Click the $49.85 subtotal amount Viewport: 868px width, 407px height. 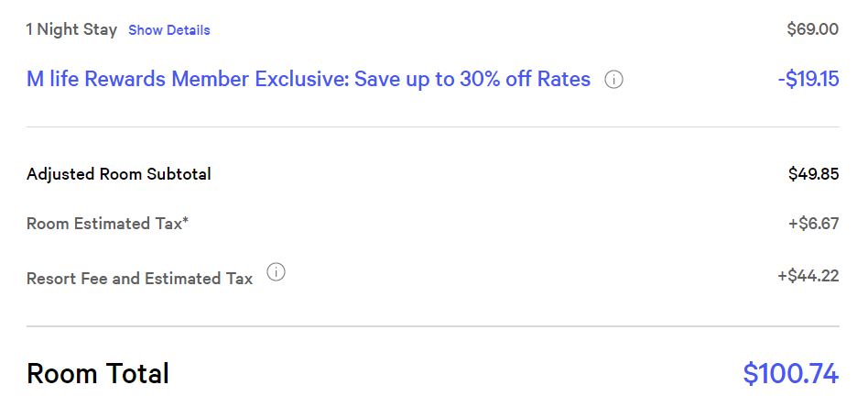click(x=814, y=174)
